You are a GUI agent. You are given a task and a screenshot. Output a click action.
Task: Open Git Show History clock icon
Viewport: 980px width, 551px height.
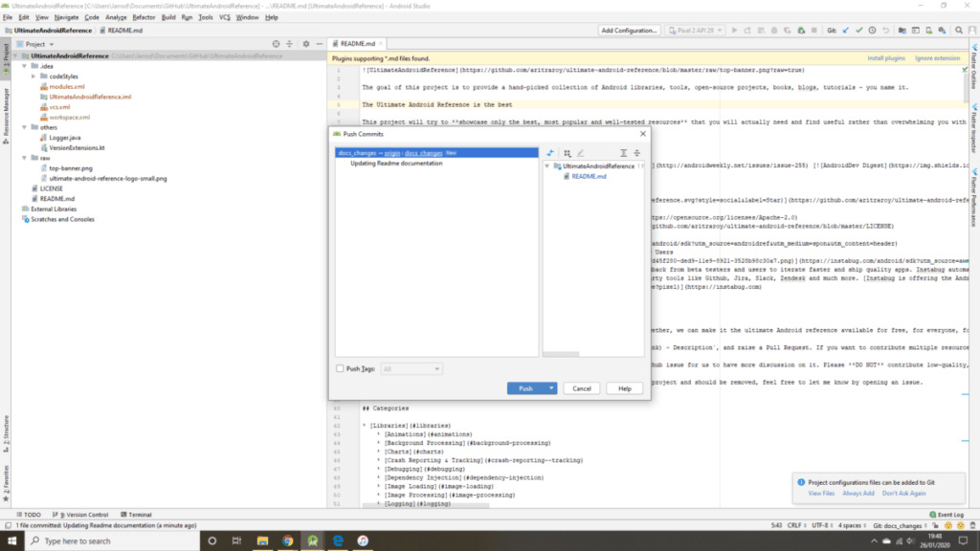tap(874, 31)
